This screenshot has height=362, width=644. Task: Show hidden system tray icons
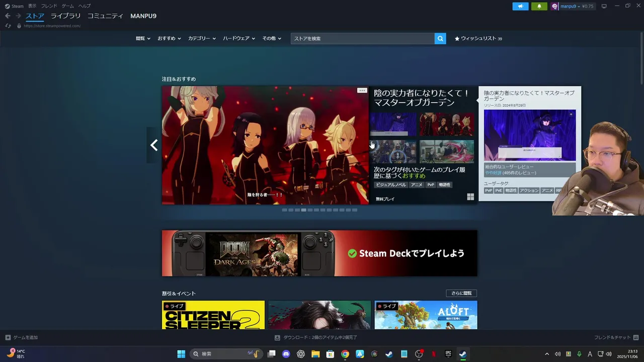point(547,354)
